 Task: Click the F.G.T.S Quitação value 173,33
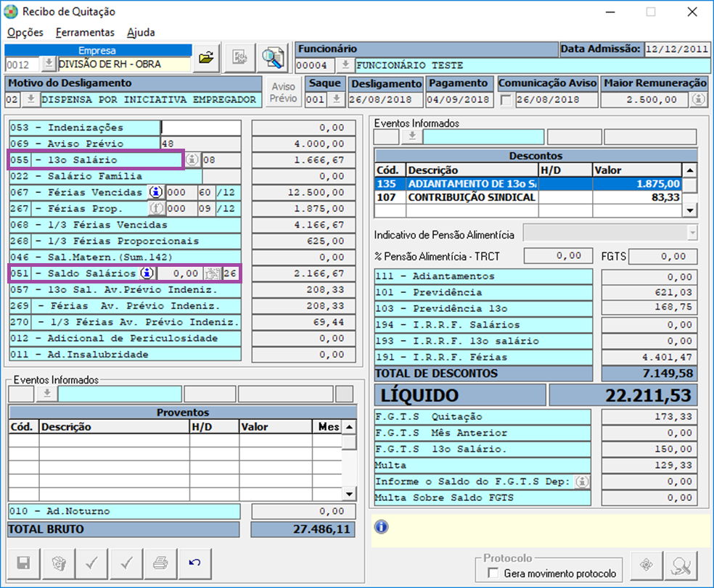tap(650, 416)
